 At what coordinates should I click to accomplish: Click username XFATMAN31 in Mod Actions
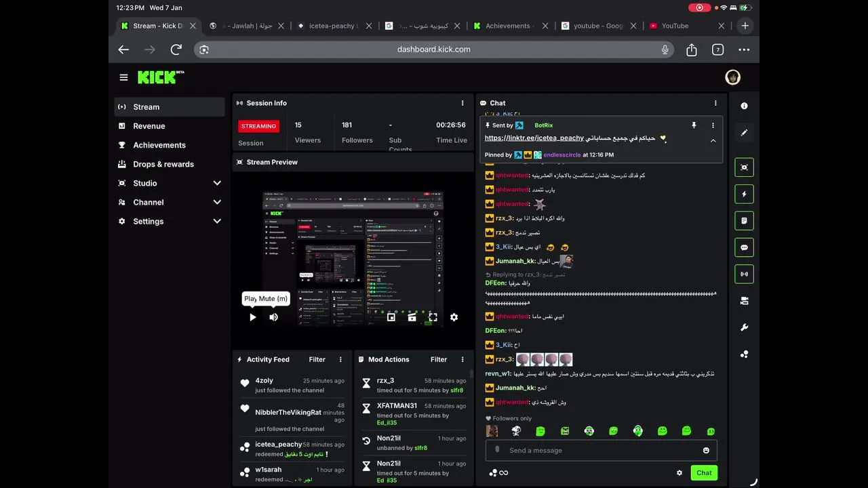(397, 406)
